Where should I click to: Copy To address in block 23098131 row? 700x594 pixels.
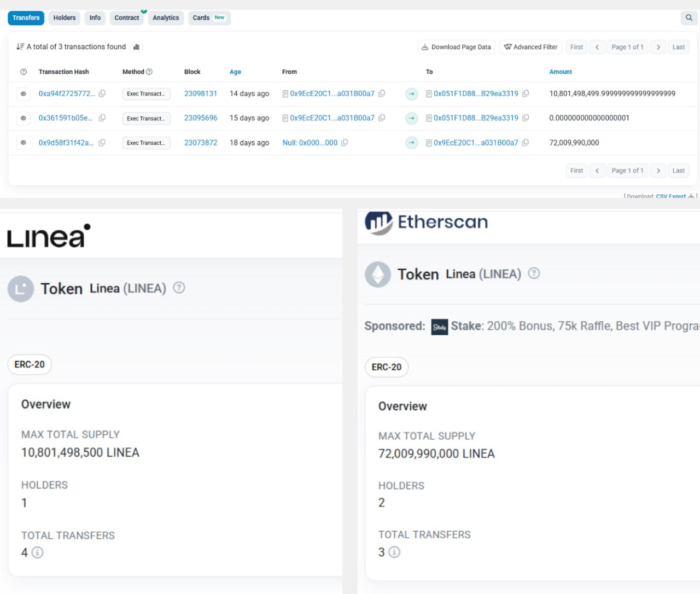coord(526,94)
